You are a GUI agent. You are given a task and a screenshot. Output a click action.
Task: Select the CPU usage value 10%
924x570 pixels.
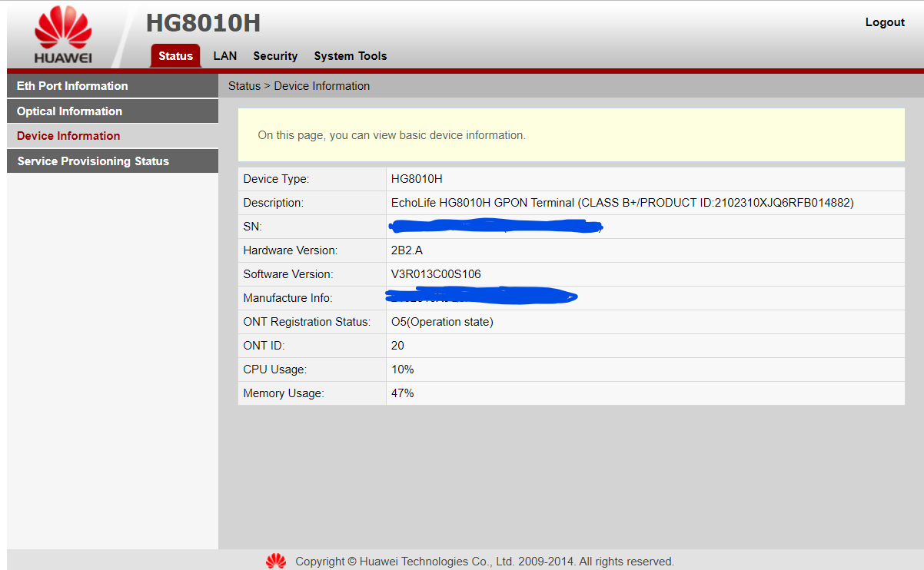click(x=403, y=370)
